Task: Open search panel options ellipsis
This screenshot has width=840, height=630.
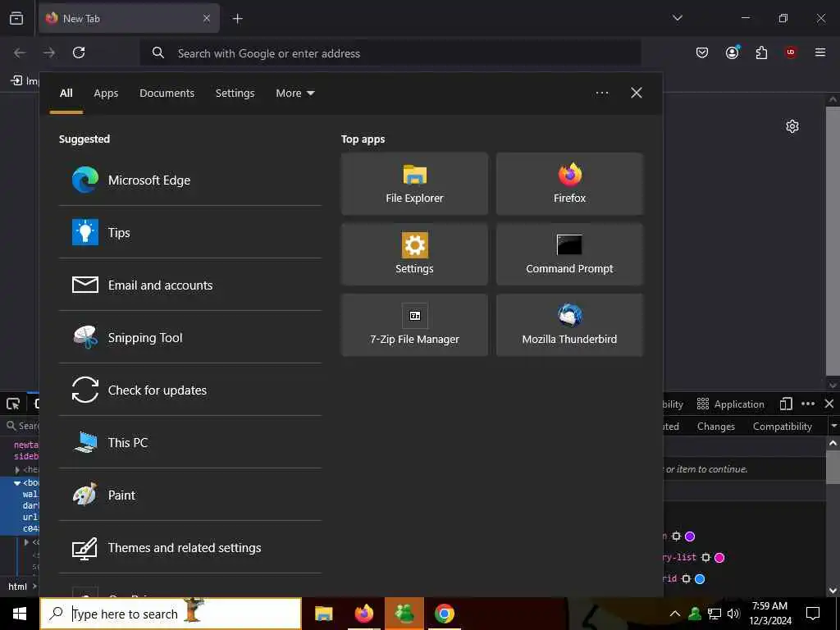Action: point(601,94)
